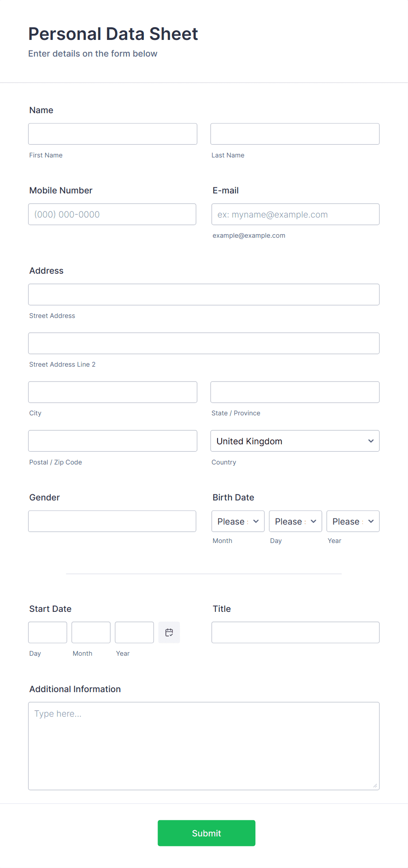Focus the Gender input field

112,521
